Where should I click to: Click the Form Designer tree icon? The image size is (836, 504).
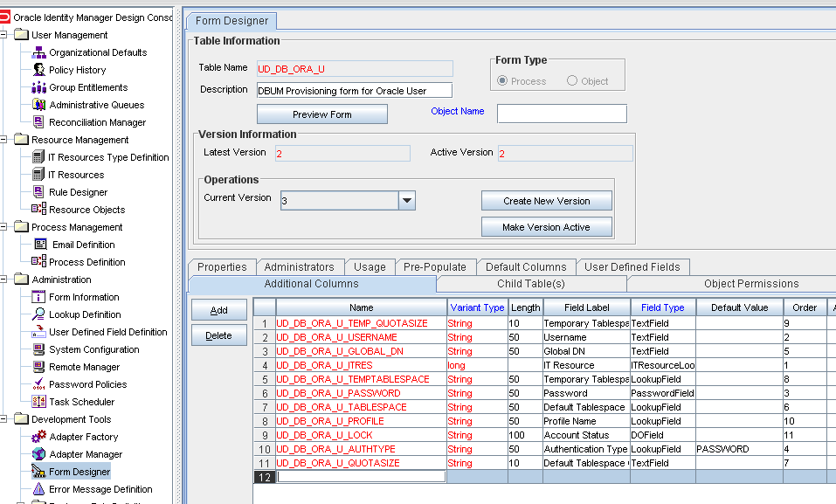(x=39, y=472)
